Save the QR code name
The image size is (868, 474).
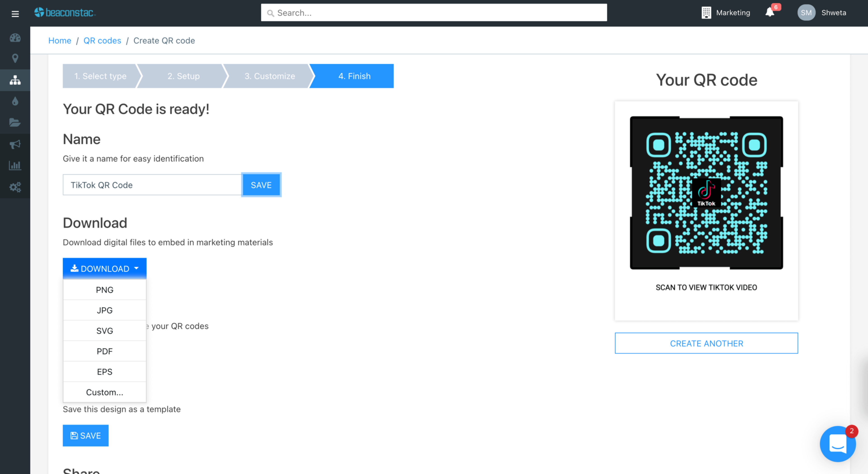261,185
